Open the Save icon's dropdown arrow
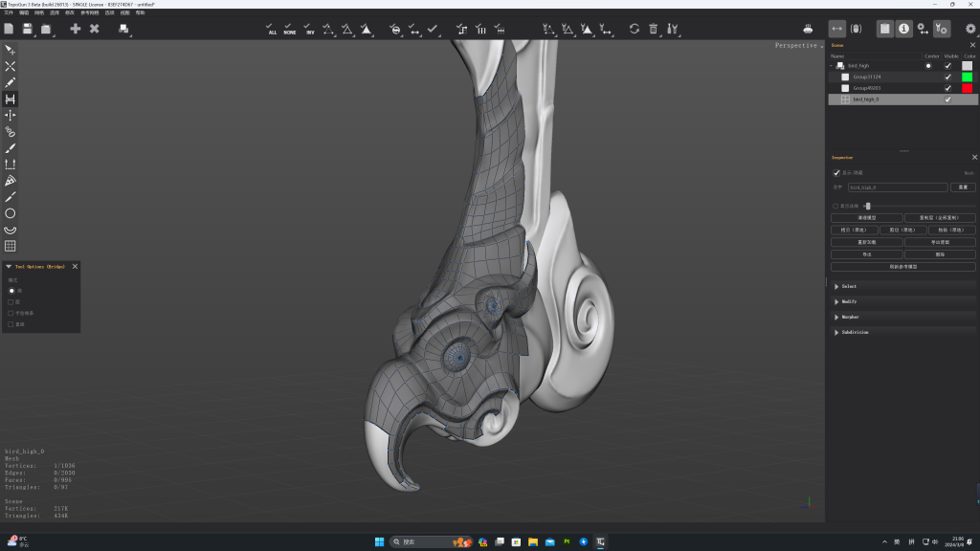This screenshot has height=551, width=980. click(x=34, y=35)
